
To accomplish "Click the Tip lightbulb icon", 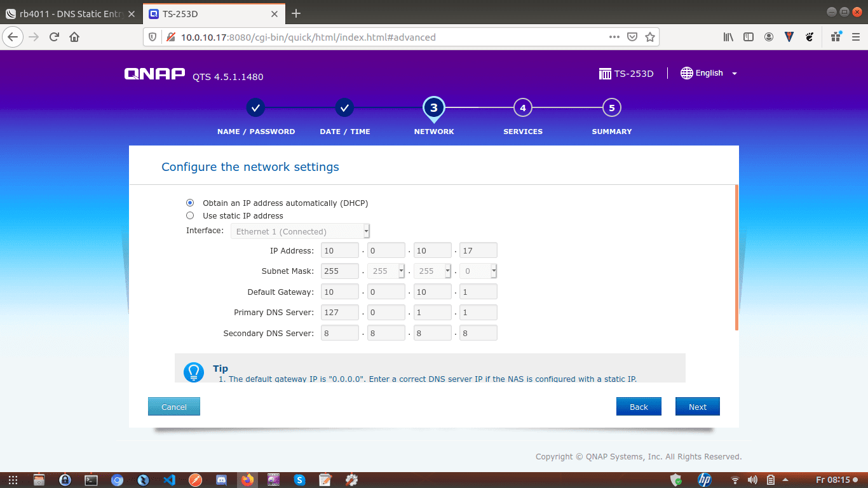I will (193, 372).
